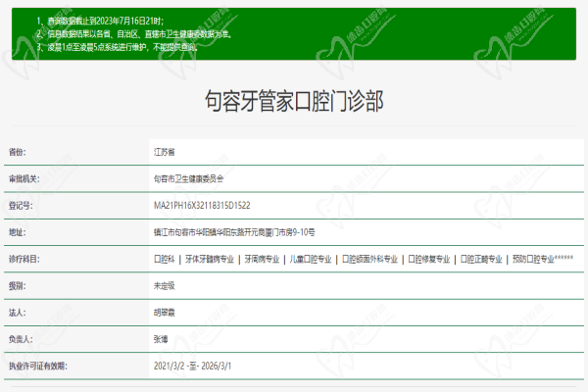This screenshot has width=588, height=392.
Task: Select the notice line about 2023年7月16日21时
Action: 100,21
